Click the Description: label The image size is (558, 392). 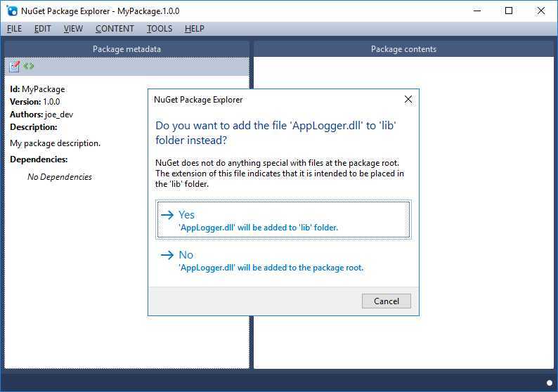[x=34, y=127]
